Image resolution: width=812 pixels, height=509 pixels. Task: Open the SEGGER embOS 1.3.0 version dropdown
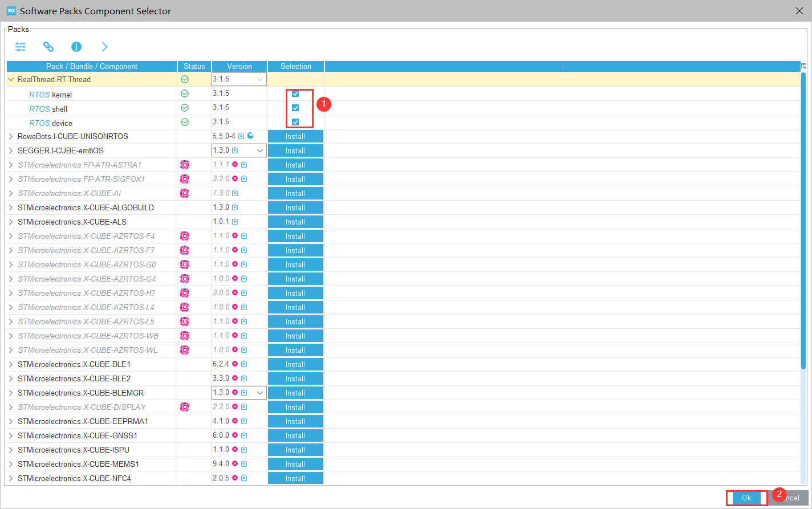(x=260, y=150)
